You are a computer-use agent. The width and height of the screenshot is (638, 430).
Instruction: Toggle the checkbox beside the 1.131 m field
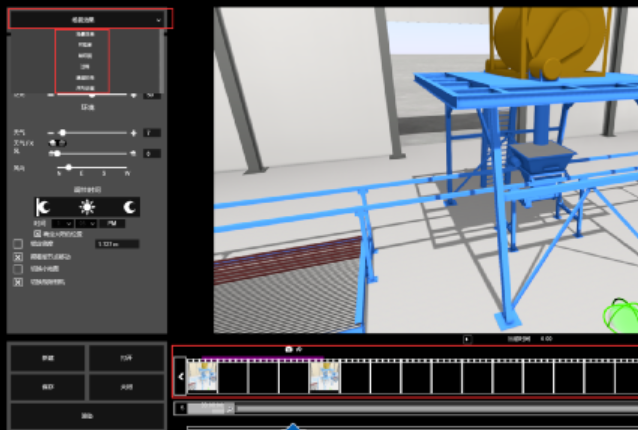18,244
